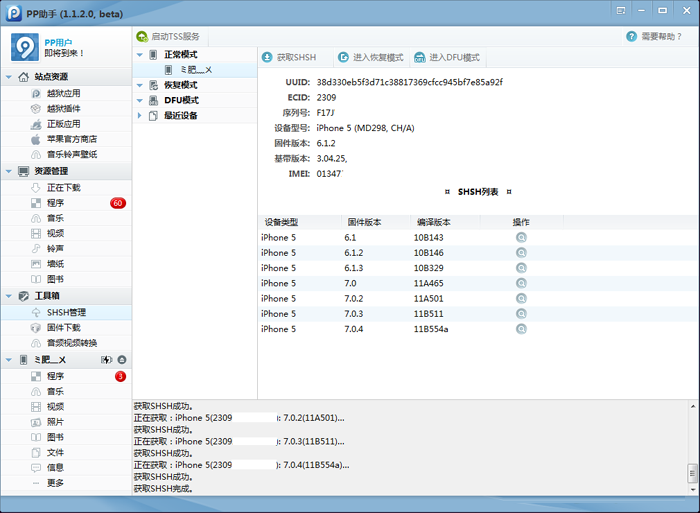This screenshot has height=513, width=700.
Task: Click the PP助手 user avatar logo
Action: 24,48
